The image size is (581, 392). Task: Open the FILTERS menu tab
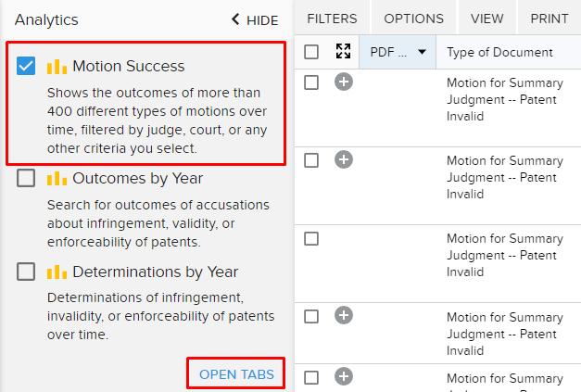tap(332, 19)
